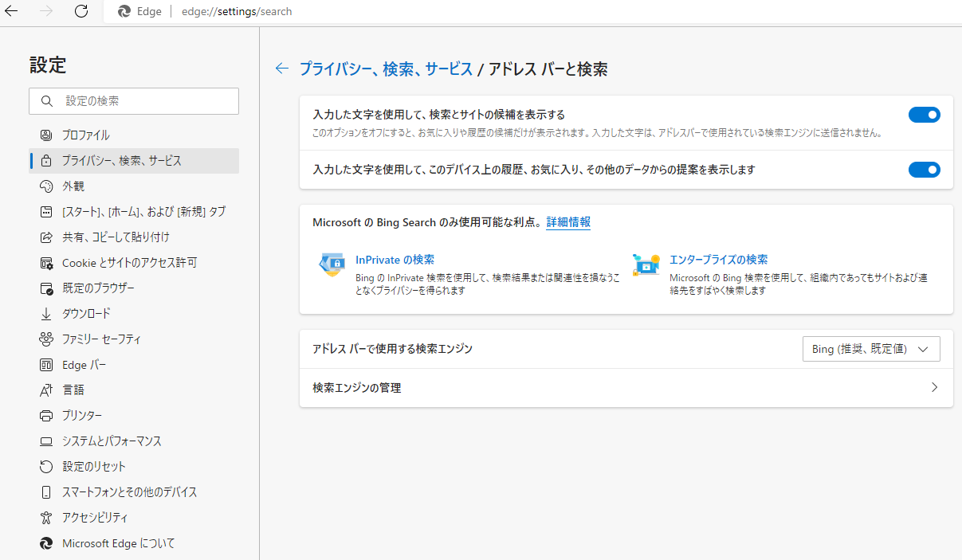The height and width of the screenshot is (560, 962).
Task: Click the アドレス バーと検索 page title
Action: click(x=548, y=69)
